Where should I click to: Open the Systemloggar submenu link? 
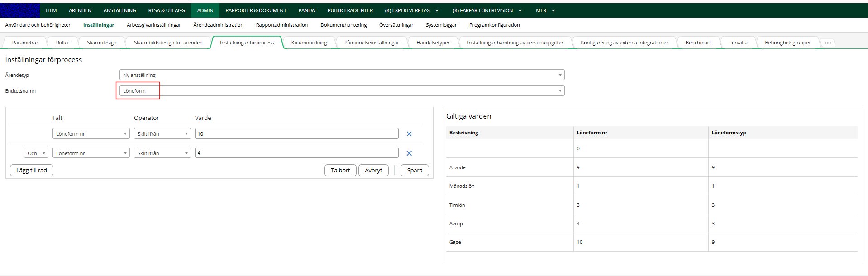(x=441, y=25)
